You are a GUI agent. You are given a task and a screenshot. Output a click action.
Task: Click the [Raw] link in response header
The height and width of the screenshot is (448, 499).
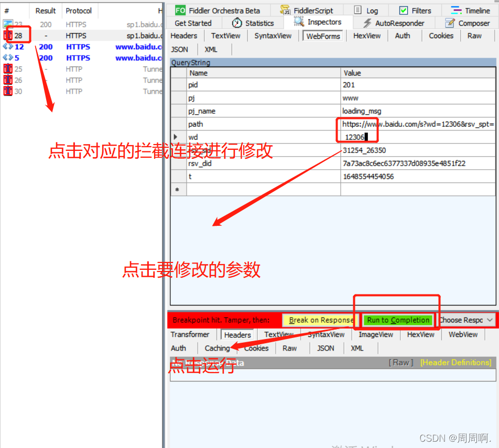[400, 363]
